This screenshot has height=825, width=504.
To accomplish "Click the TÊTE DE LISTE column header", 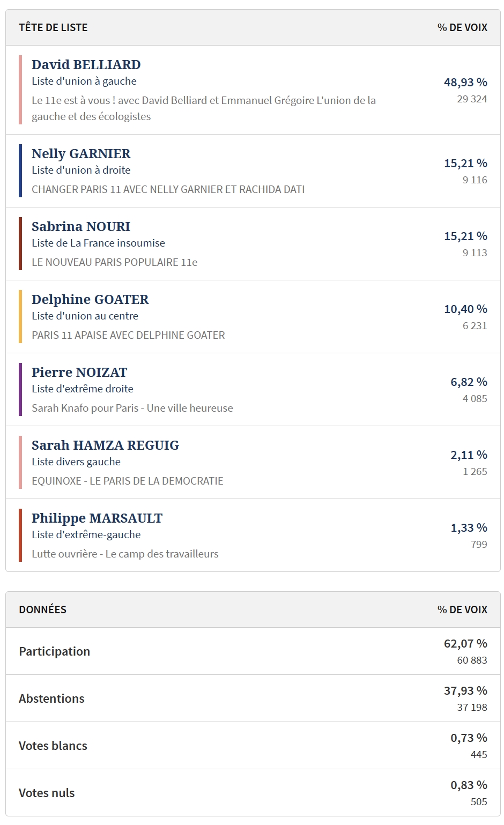I will 53,27.
